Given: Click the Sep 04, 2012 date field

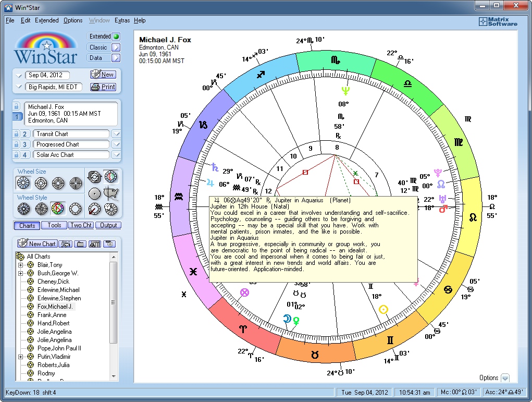Looking at the screenshot, I should [x=47, y=75].
